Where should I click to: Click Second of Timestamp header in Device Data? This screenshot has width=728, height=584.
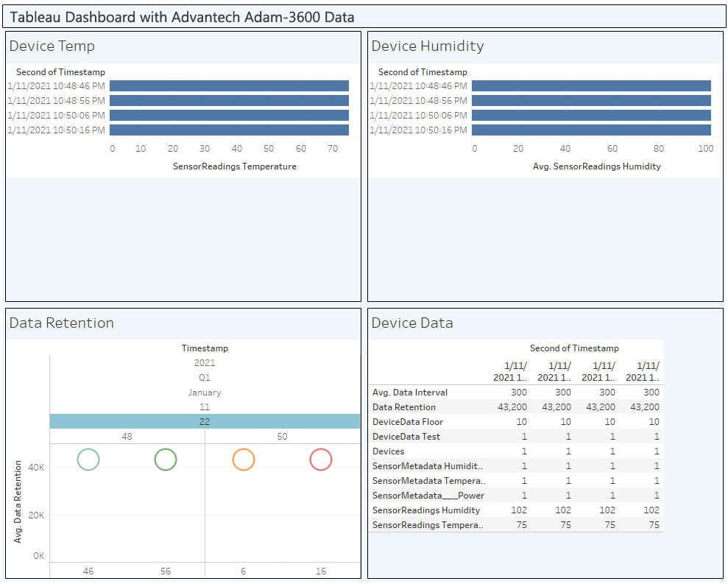pos(574,348)
